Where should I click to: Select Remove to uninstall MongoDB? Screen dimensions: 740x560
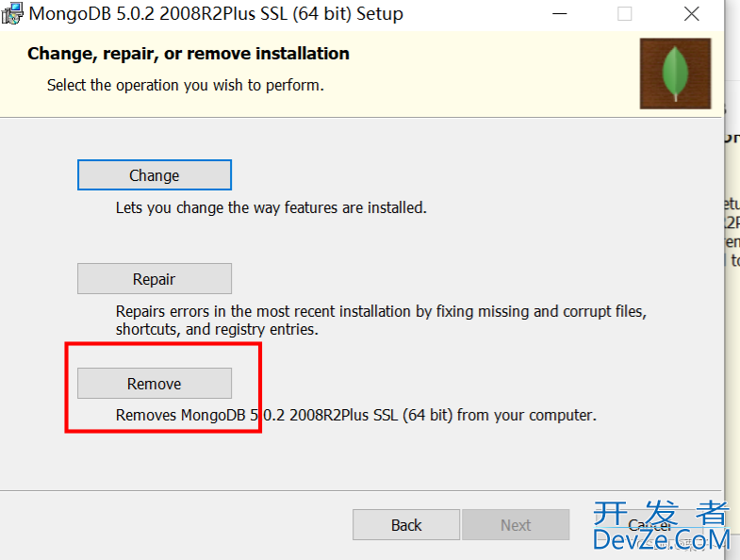coord(155,384)
